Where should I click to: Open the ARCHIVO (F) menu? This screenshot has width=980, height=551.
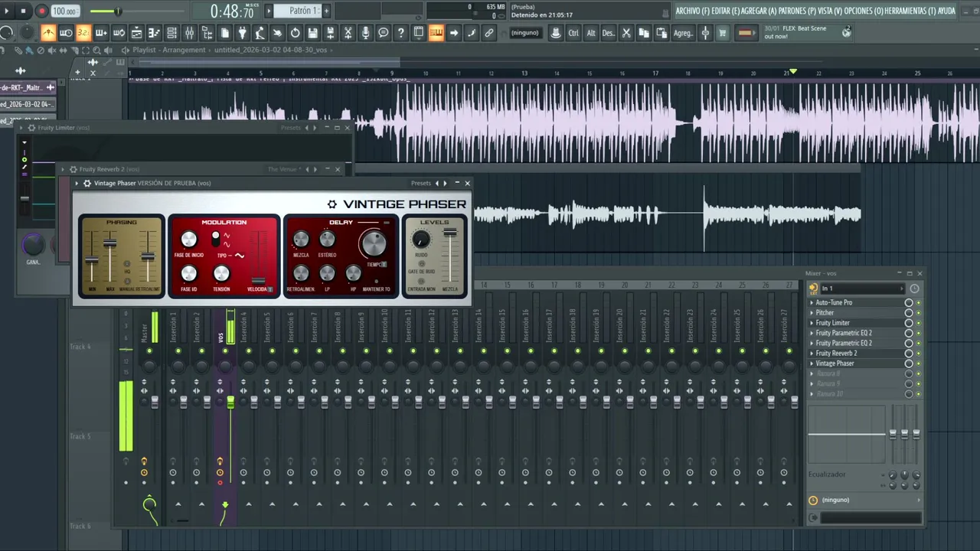pyautogui.click(x=692, y=11)
